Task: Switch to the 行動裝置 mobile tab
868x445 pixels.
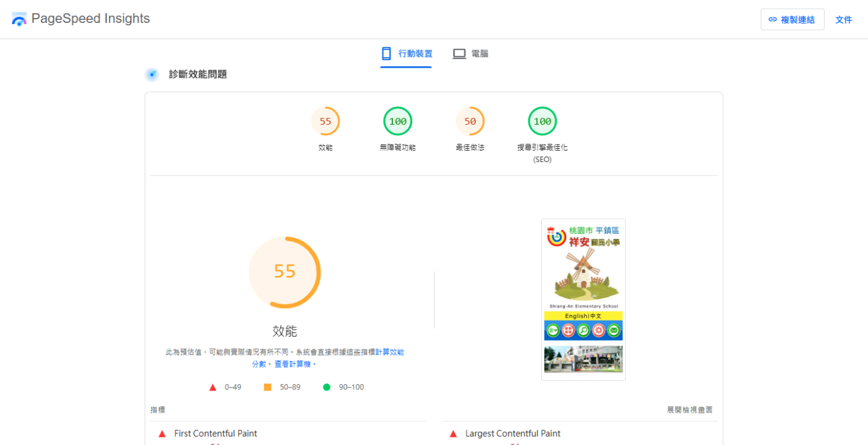Action: [406, 54]
